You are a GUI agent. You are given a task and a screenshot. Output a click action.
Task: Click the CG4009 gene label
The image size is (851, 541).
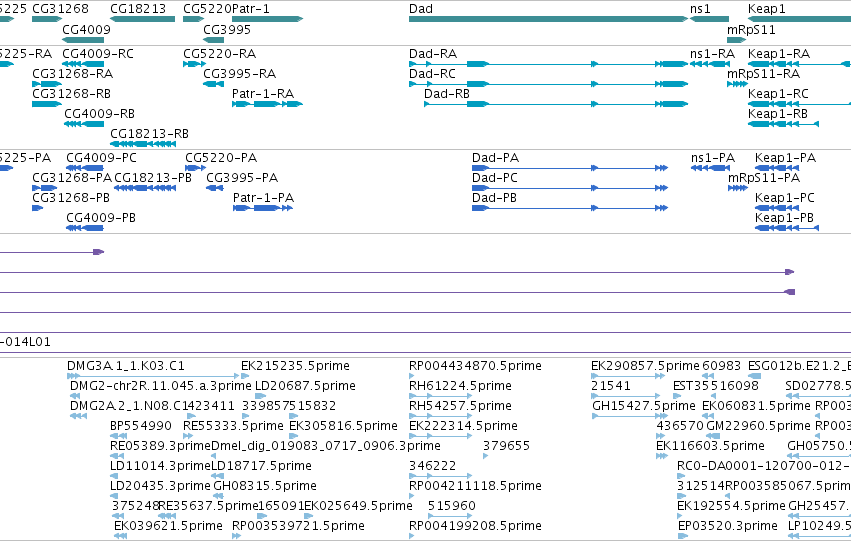(x=86, y=30)
